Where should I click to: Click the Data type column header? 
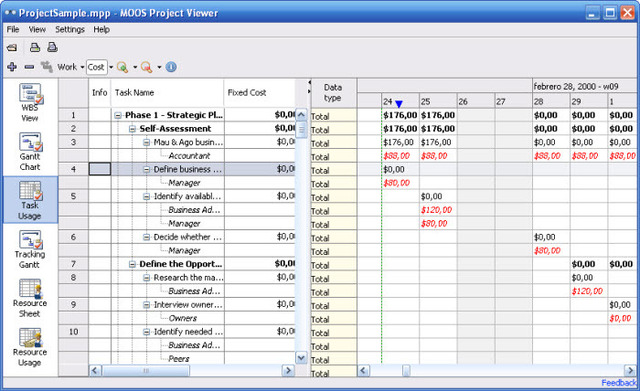click(x=333, y=93)
